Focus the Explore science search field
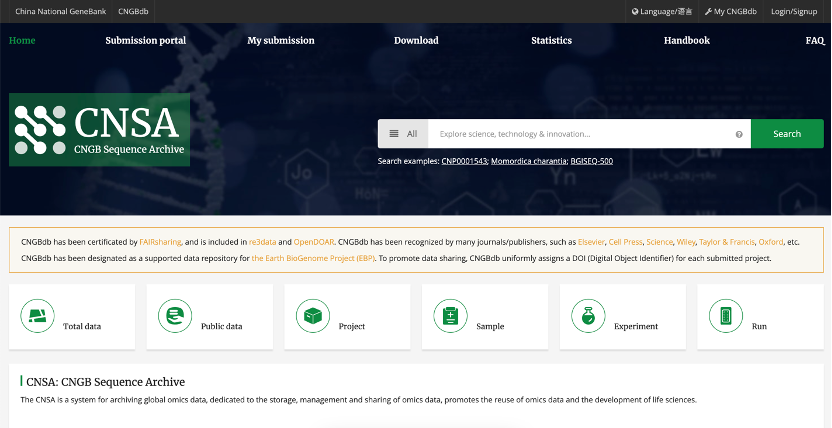 tap(580, 134)
